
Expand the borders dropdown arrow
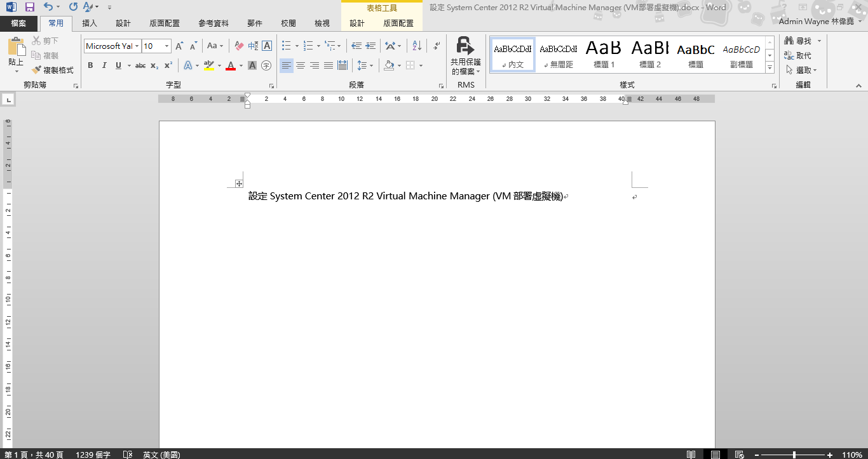click(422, 65)
